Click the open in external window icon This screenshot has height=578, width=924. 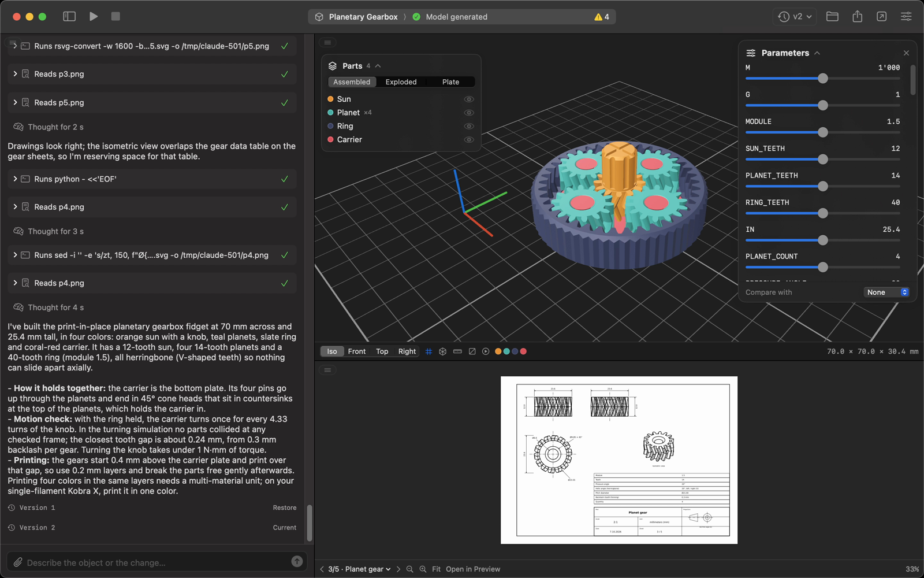(882, 17)
